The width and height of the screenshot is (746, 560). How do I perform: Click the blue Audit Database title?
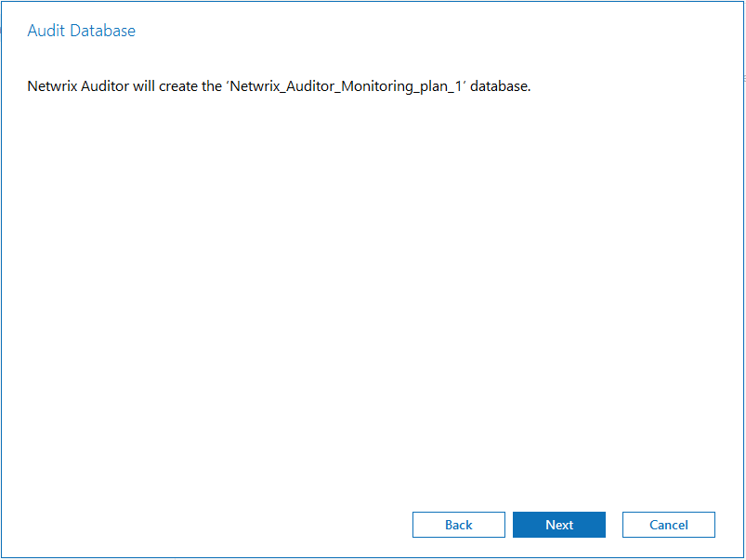(x=81, y=30)
